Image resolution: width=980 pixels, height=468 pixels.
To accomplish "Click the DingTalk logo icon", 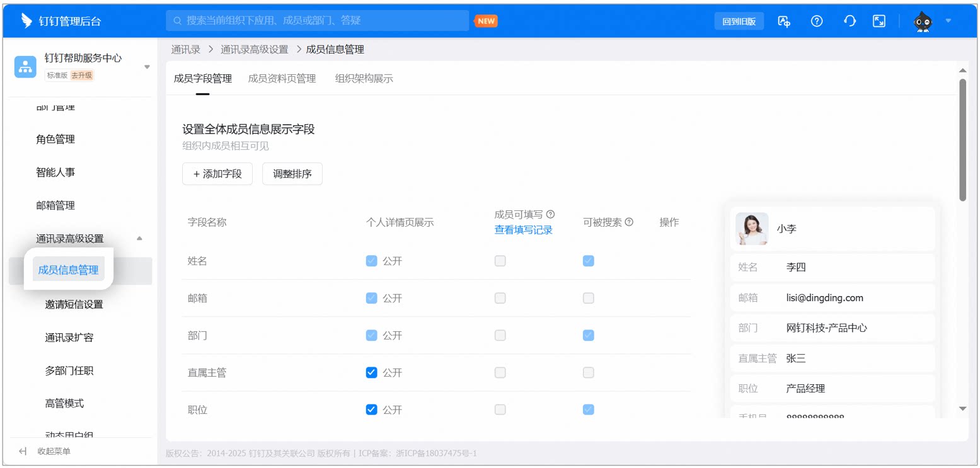I will (x=26, y=21).
